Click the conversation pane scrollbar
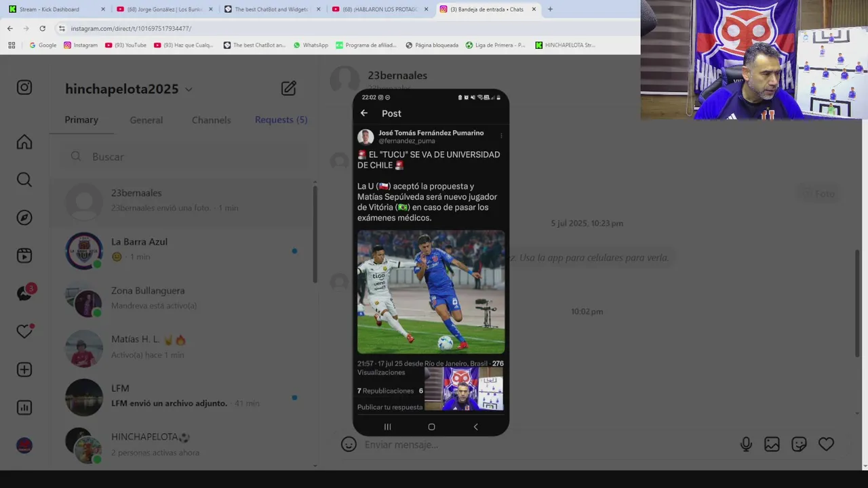The image size is (868, 488). pyautogui.click(x=857, y=302)
